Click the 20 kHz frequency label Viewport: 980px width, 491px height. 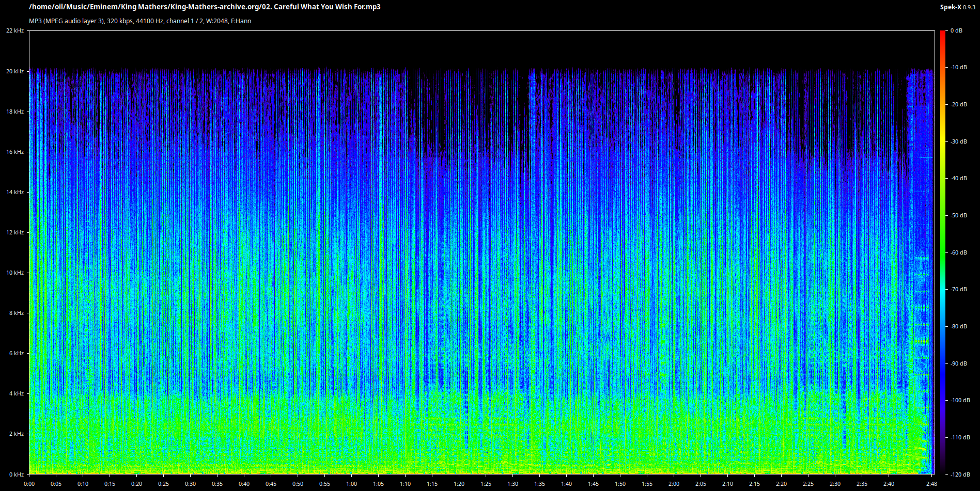15,71
